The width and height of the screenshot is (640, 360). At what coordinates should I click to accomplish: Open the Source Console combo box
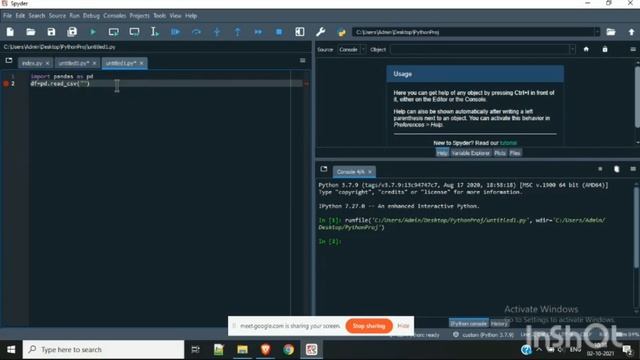[x=351, y=49]
